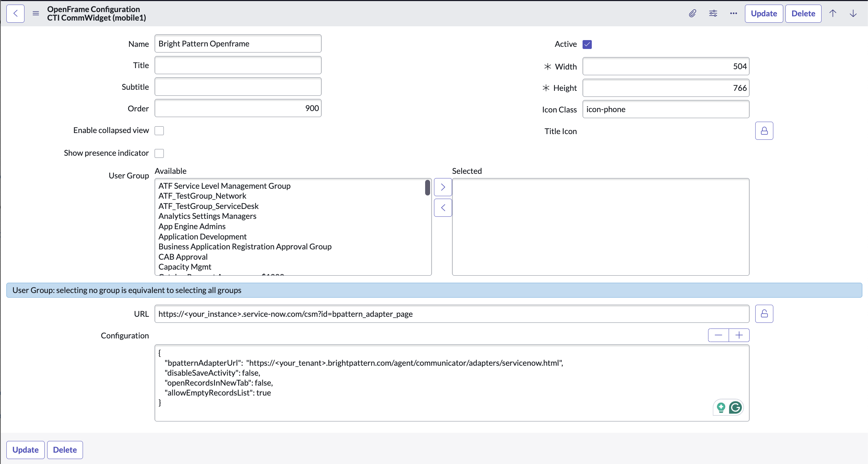Click into the Configuration JSON text area

(452, 383)
